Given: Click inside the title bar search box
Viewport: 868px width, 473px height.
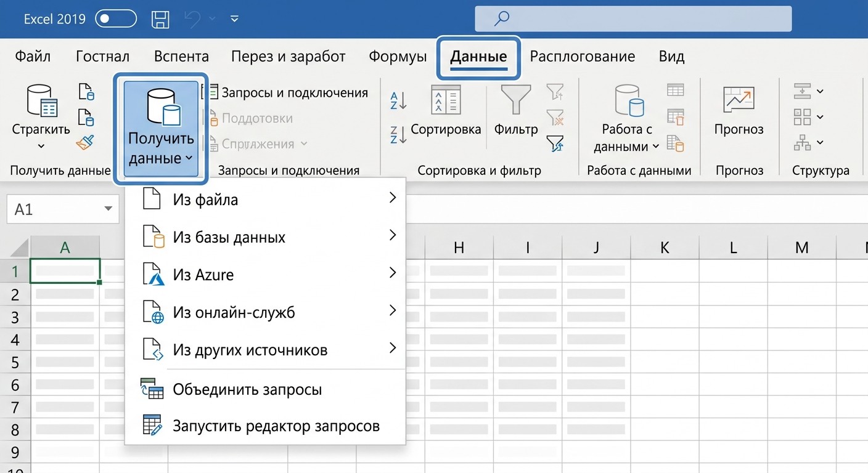Looking at the screenshot, I should [633, 19].
